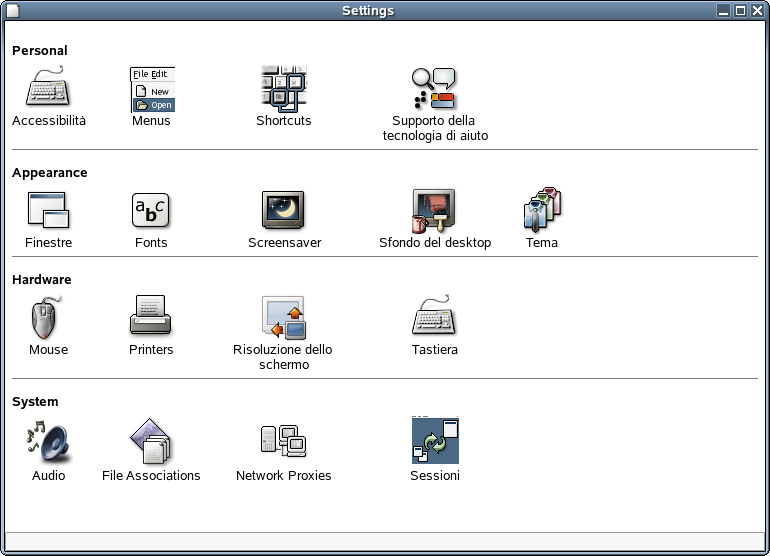This screenshot has width=770, height=556.
Task: Click the 'Settings' title bar text
Action: coord(368,11)
